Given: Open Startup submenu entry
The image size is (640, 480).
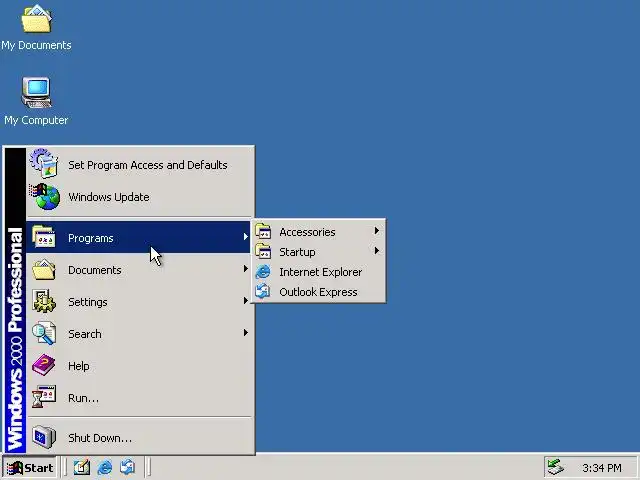Looking at the screenshot, I should point(318,252).
